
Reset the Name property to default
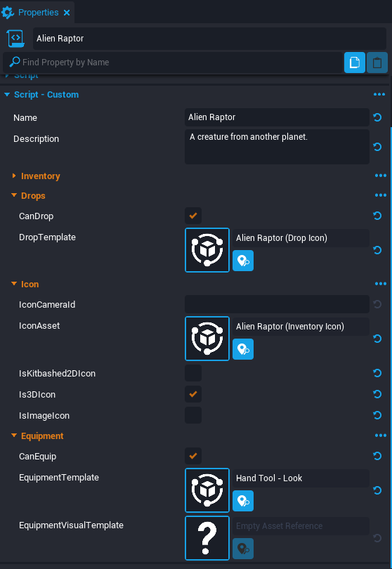pyautogui.click(x=377, y=117)
